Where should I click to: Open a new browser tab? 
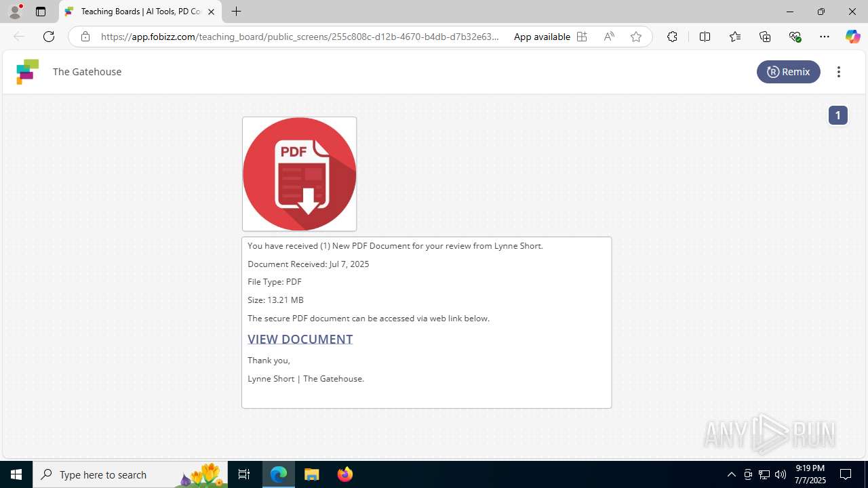(236, 12)
